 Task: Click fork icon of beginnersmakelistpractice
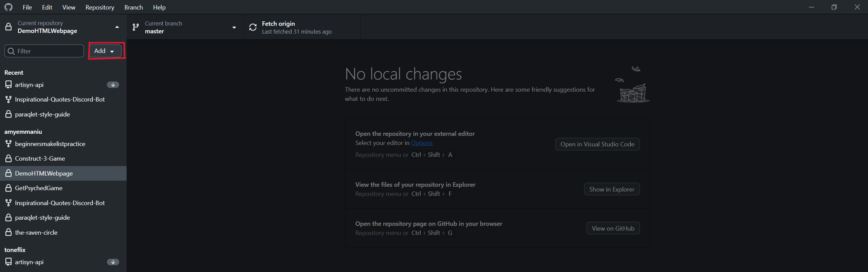tap(8, 144)
